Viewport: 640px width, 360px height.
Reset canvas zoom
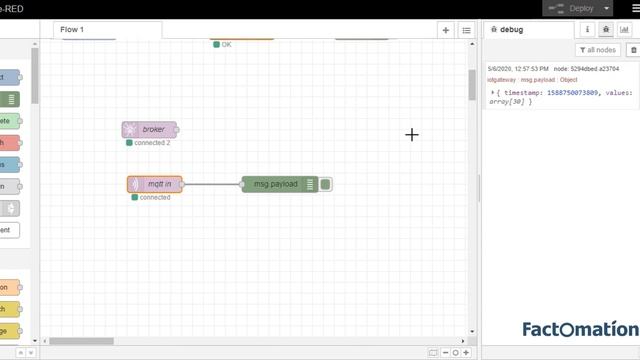(456, 353)
